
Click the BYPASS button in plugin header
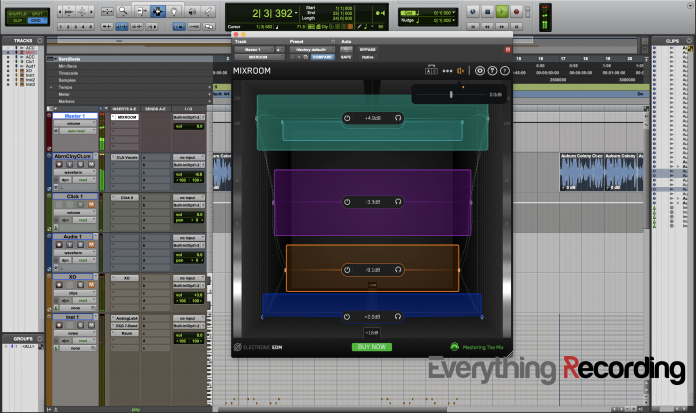[368, 50]
